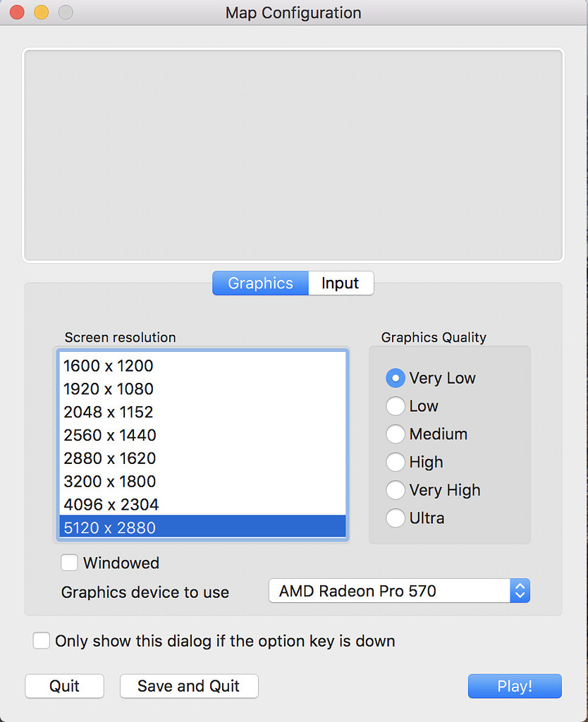The height and width of the screenshot is (722, 588).
Task: Switch to the Graphics tab
Action: (x=260, y=283)
